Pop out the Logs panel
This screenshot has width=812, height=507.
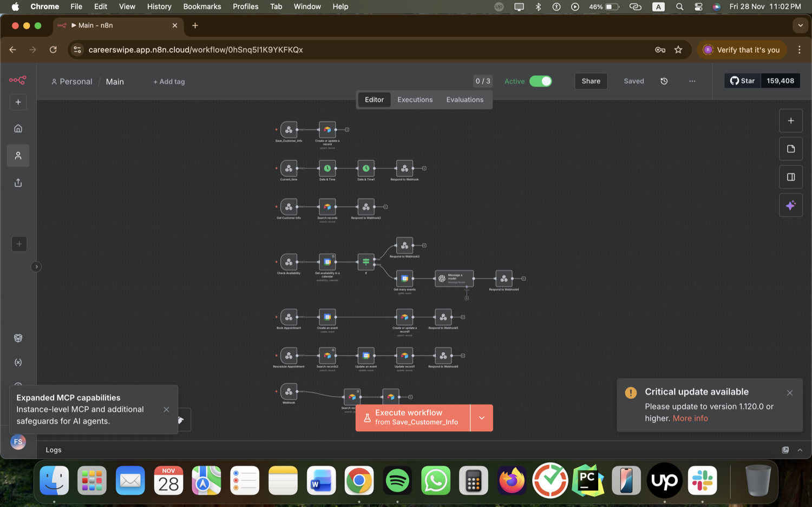coord(785,450)
